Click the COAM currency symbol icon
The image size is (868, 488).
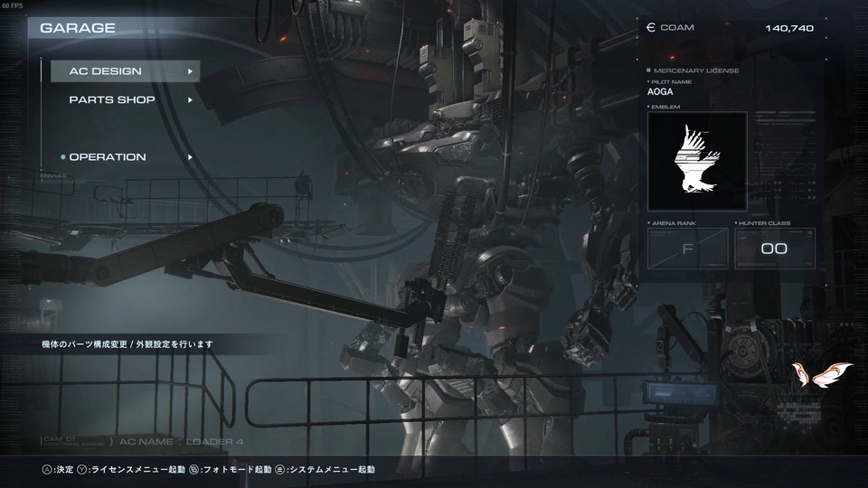point(651,28)
